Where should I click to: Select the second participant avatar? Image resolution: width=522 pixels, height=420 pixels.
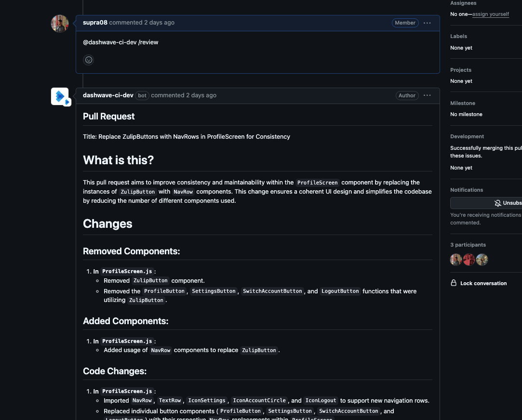[469, 260]
